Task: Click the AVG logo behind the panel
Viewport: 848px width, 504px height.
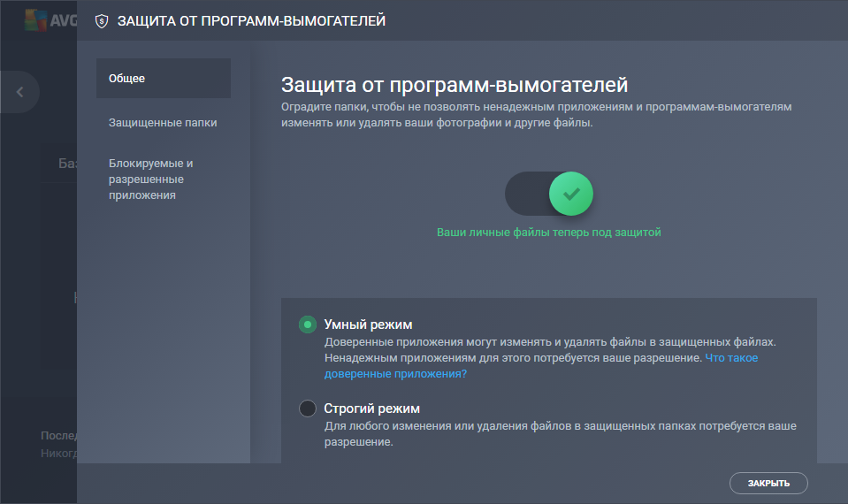Action: (x=50, y=20)
